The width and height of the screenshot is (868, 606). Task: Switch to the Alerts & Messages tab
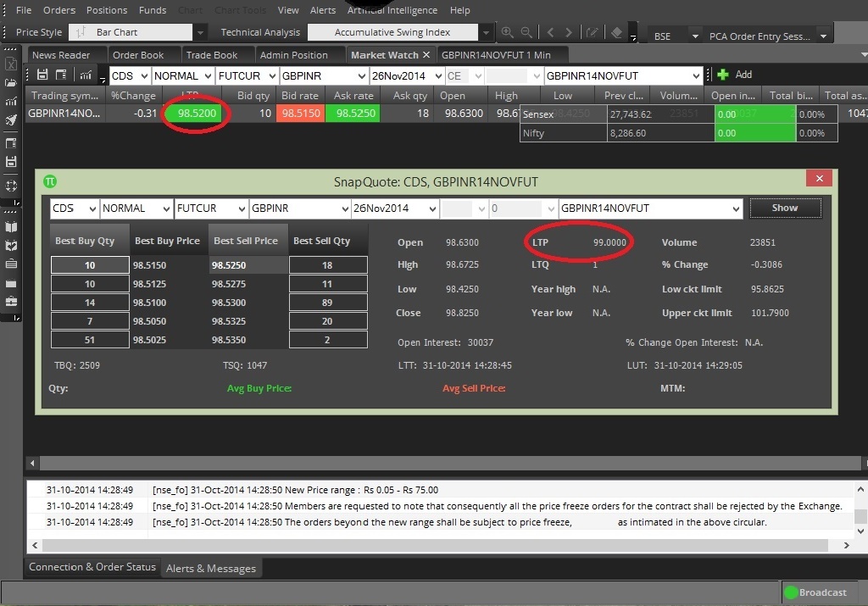[211, 569]
